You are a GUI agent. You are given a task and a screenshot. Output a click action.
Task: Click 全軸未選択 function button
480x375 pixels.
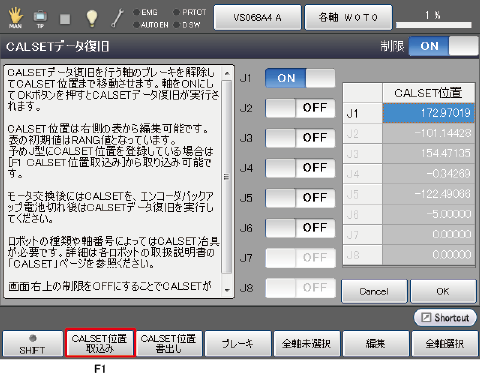coord(307,344)
